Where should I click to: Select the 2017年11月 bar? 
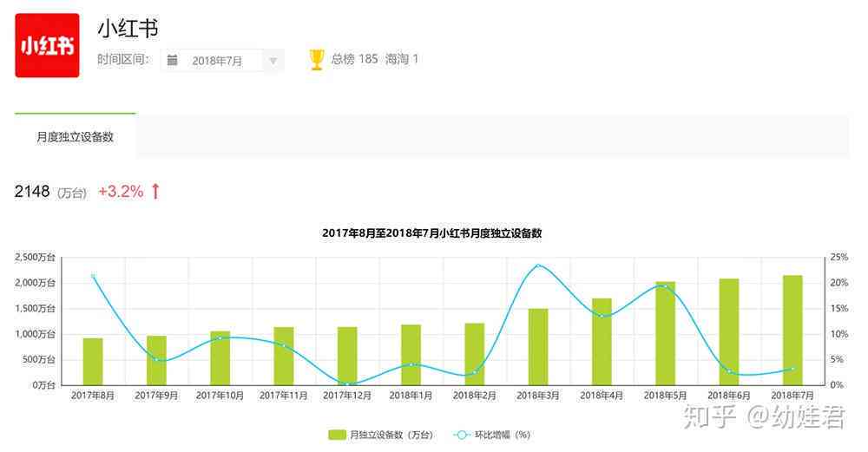tap(284, 356)
